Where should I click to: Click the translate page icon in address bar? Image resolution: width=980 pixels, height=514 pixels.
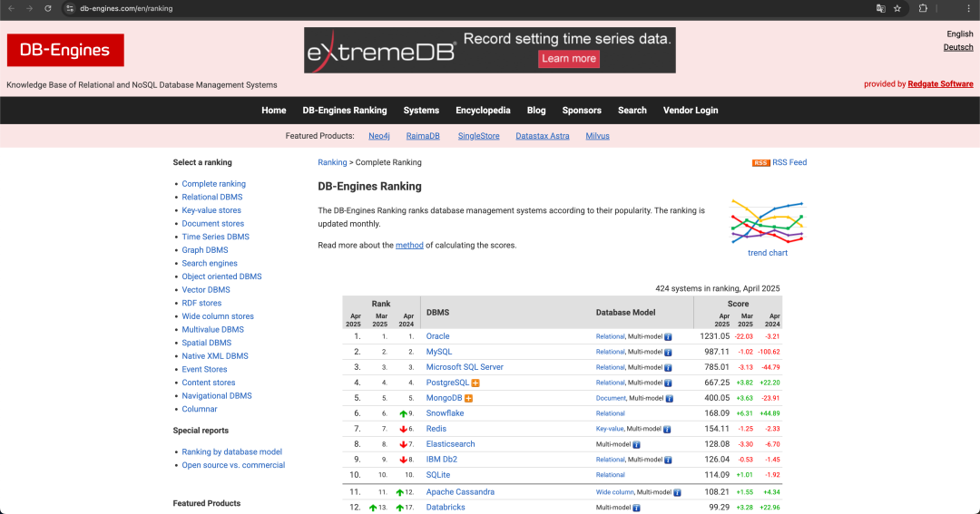[880, 9]
